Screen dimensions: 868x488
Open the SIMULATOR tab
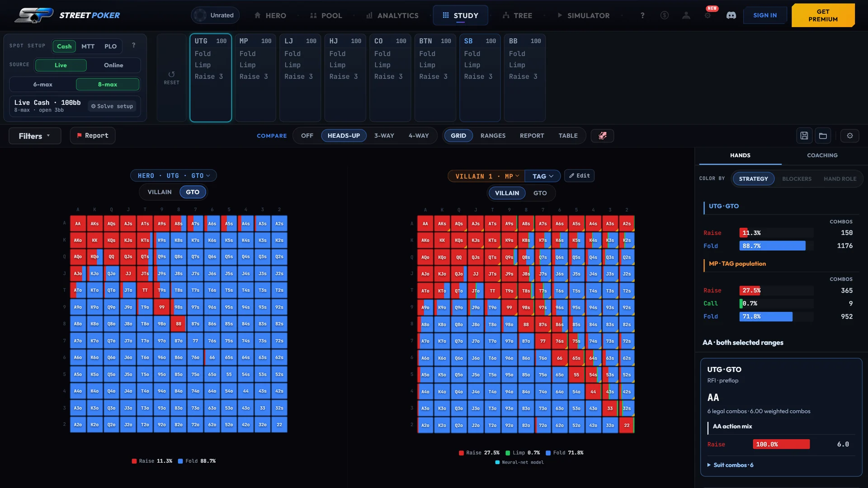pyautogui.click(x=583, y=15)
